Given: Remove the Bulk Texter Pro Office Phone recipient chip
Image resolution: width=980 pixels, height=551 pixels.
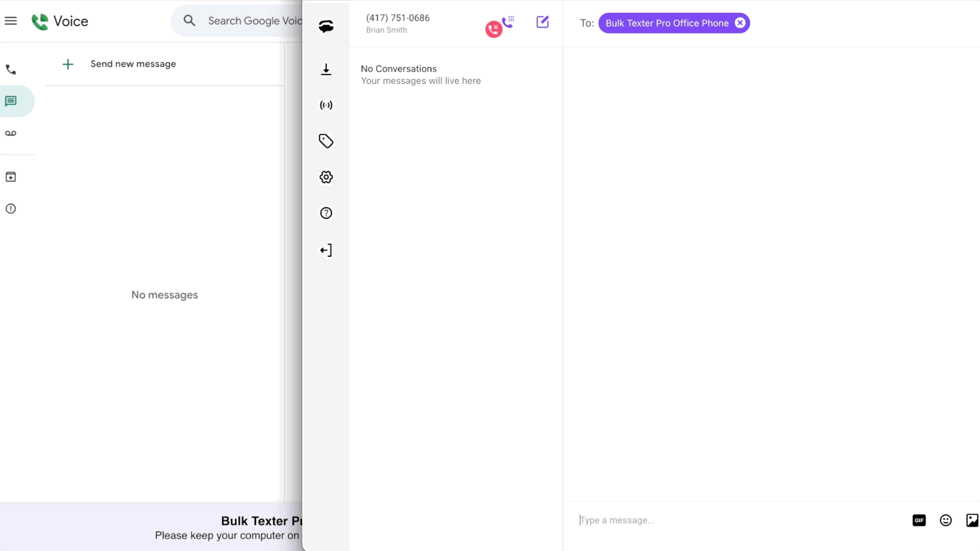Looking at the screenshot, I should pos(740,23).
